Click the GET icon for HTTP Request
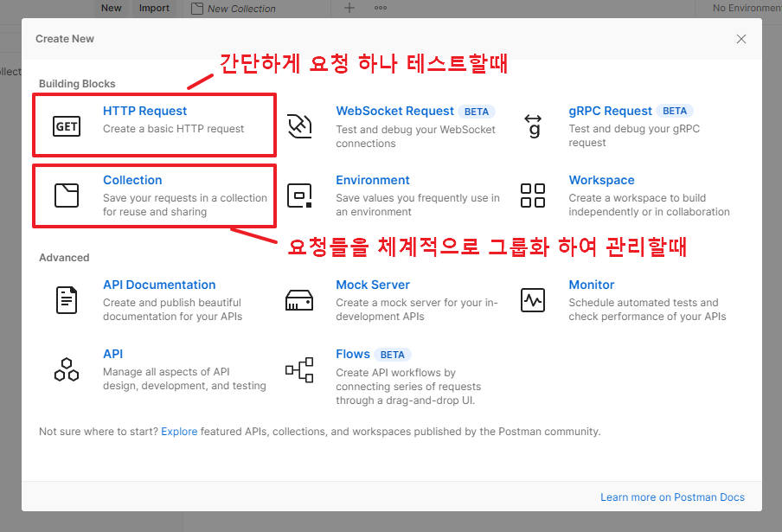The height and width of the screenshot is (532, 782). pyautogui.click(x=67, y=126)
